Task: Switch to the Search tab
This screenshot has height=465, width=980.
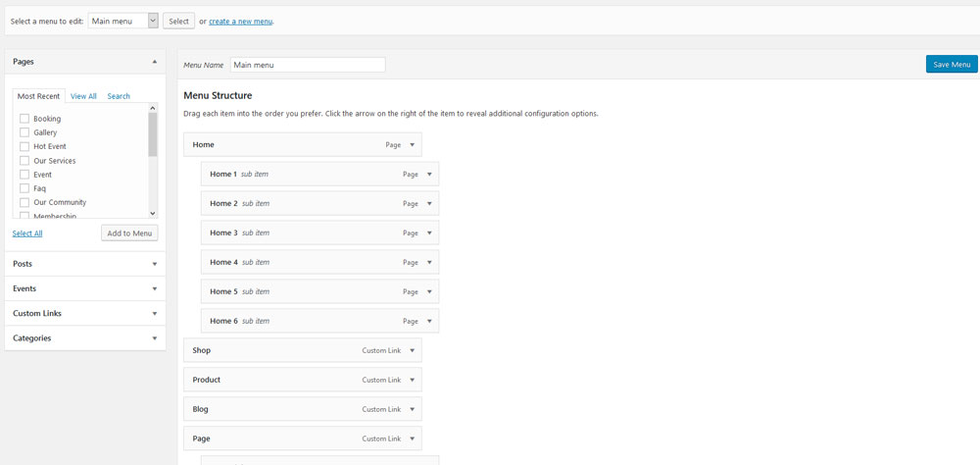Action: pos(119,96)
